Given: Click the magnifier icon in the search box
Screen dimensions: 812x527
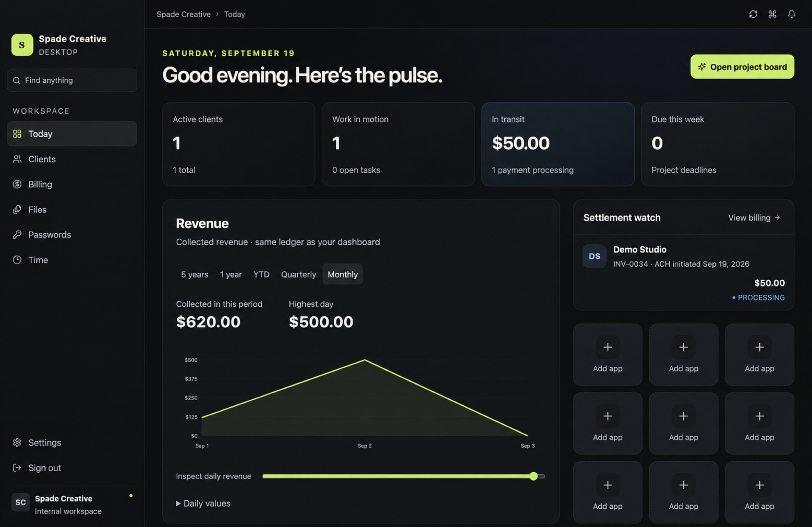Looking at the screenshot, I should tap(16, 80).
